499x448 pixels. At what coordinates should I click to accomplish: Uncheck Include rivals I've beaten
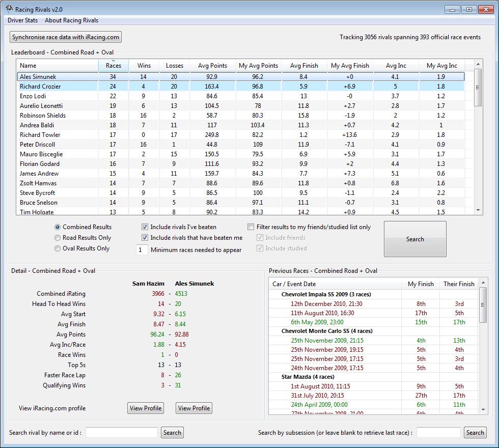145,227
